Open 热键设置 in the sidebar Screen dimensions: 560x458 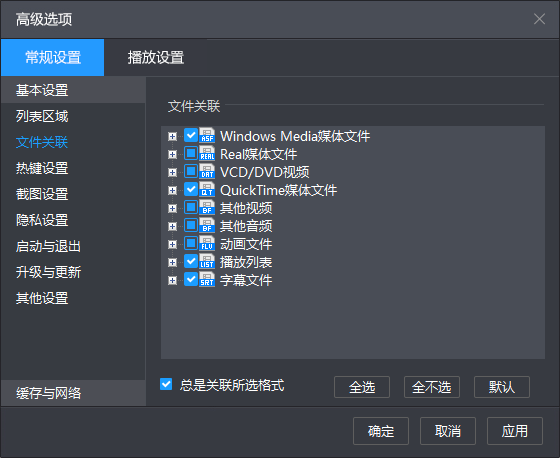pos(73,168)
